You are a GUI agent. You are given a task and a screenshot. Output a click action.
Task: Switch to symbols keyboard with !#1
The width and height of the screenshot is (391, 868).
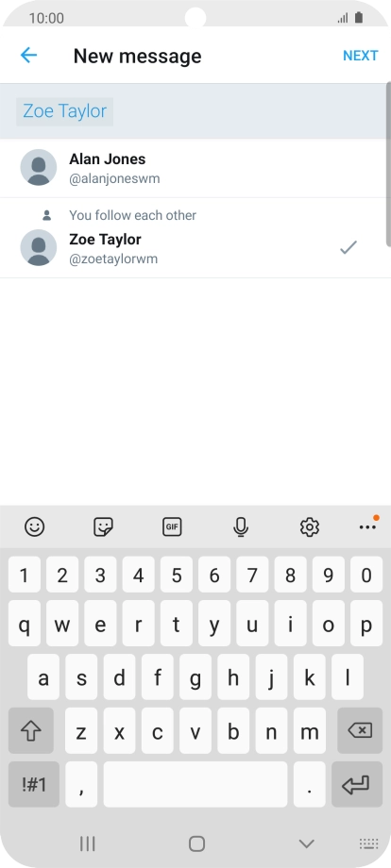pos(34,784)
